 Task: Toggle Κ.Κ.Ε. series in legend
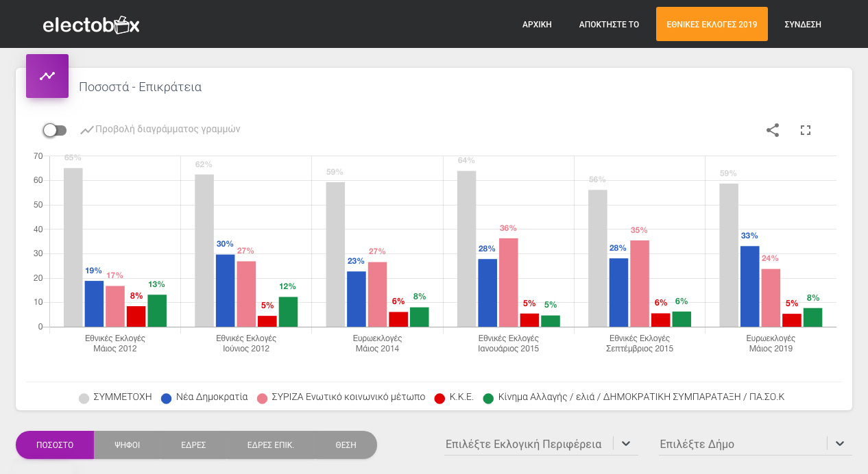pos(455,397)
